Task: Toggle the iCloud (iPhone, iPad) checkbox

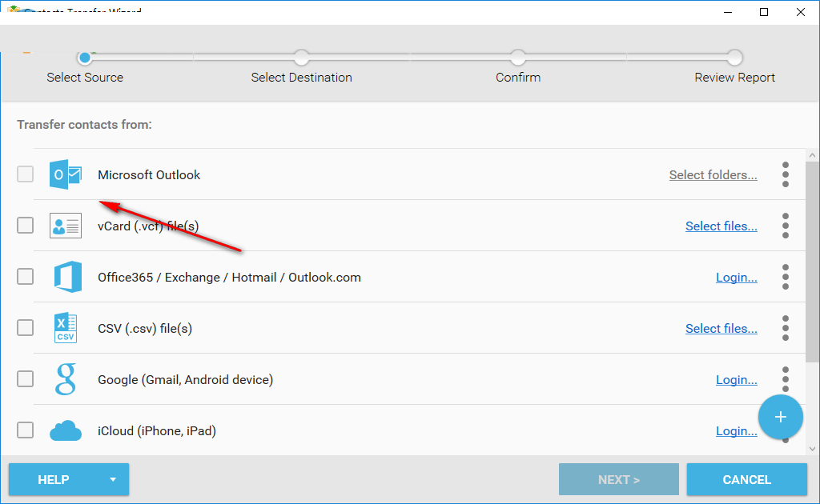Action: pos(25,430)
